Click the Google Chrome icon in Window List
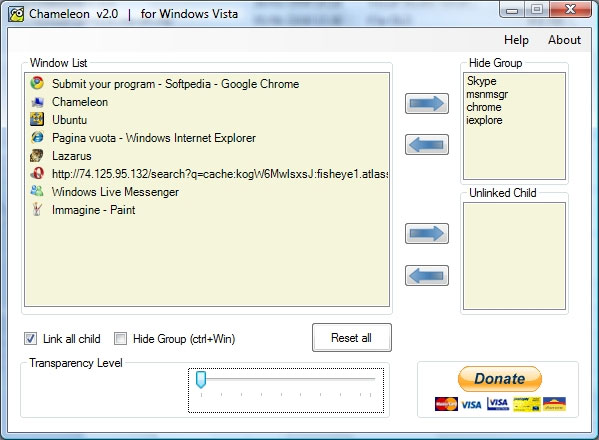599x440 pixels. [x=37, y=83]
